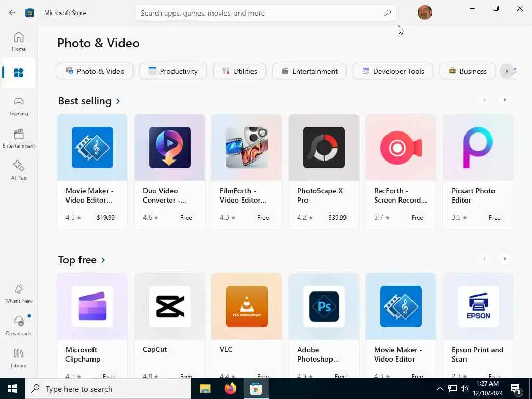Screen dimensions: 532x399
Task: Open Downloads in the sidebar
Action: tap(19, 326)
